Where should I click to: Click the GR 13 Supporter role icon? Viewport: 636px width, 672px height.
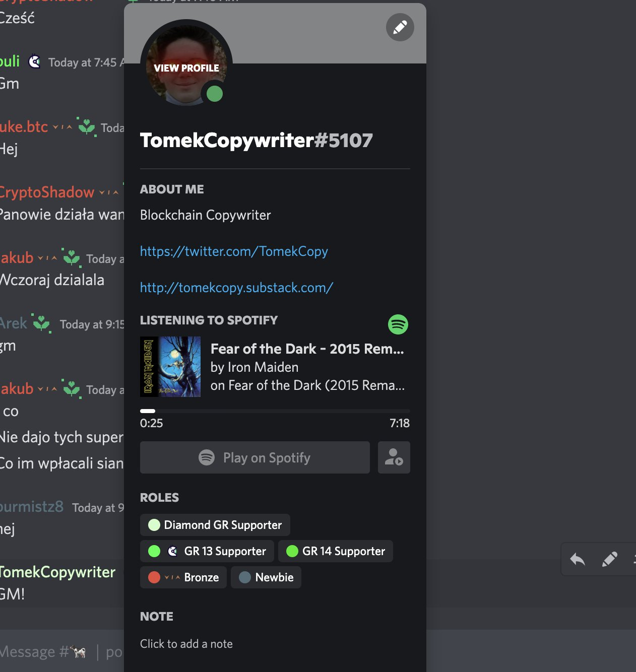(172, 551)
